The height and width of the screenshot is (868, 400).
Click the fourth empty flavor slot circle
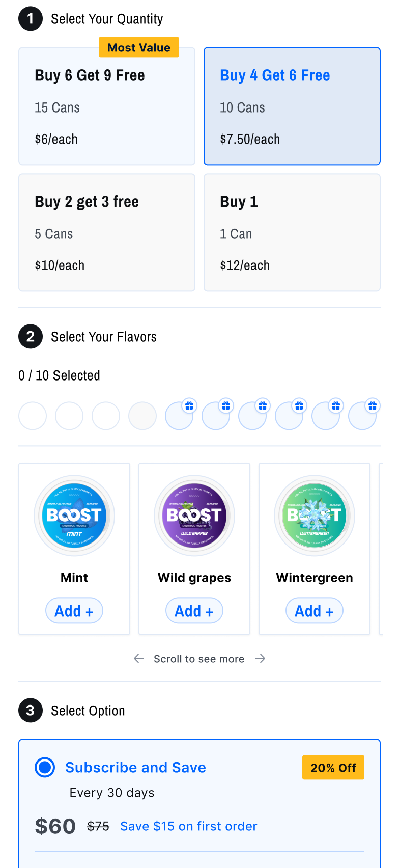click(x=142, y=416)
